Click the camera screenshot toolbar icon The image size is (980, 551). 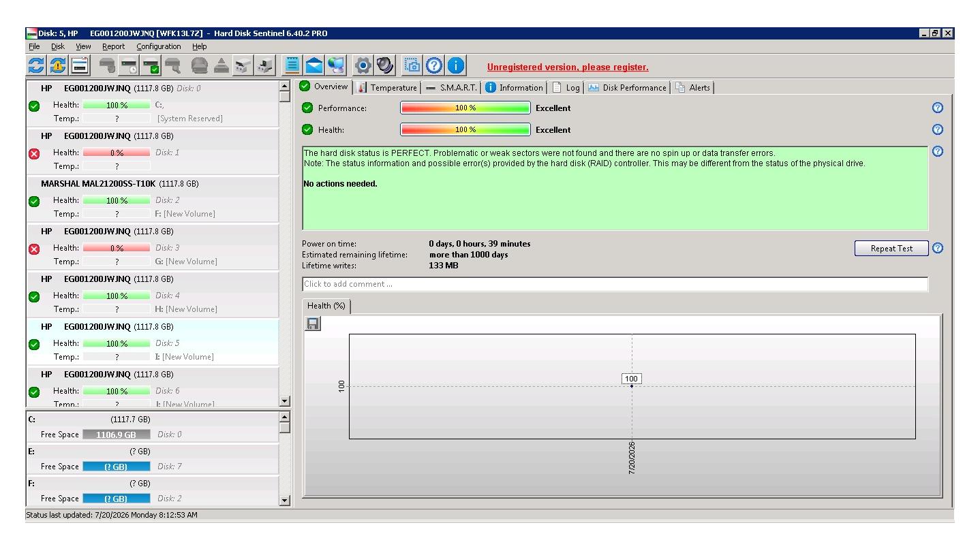click(x=412, y=65)
